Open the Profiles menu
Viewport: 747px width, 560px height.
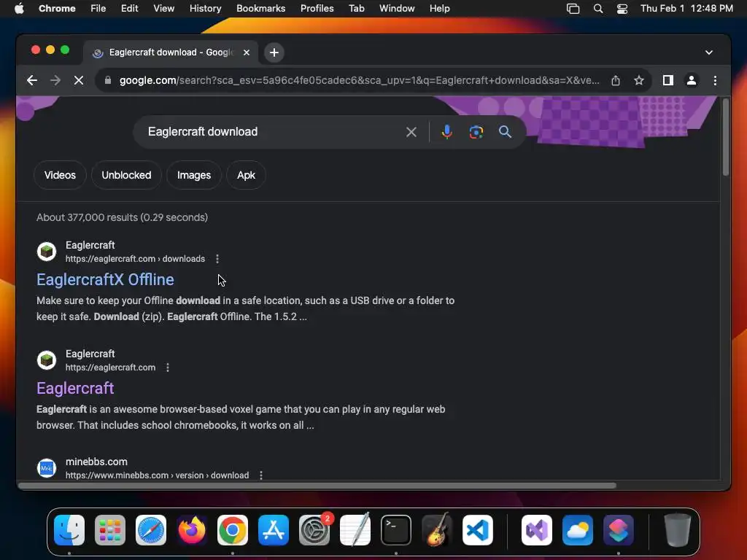tap(317, 9)
